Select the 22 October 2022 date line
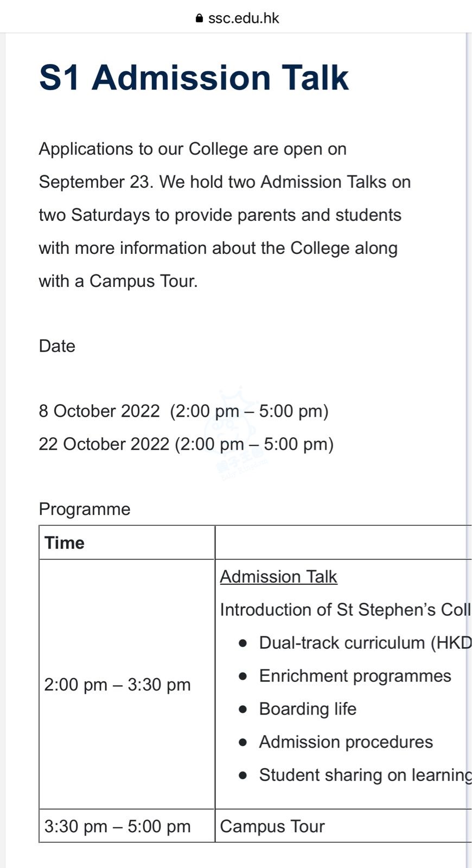The height and width of the screenshot is (868, 472). pyautogui.click(x=186, y=444)
